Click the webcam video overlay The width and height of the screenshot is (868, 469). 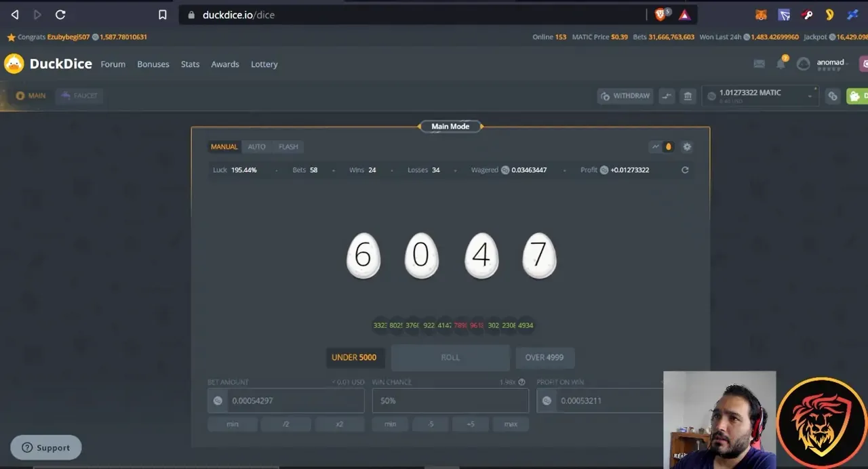tap(719, 420)
